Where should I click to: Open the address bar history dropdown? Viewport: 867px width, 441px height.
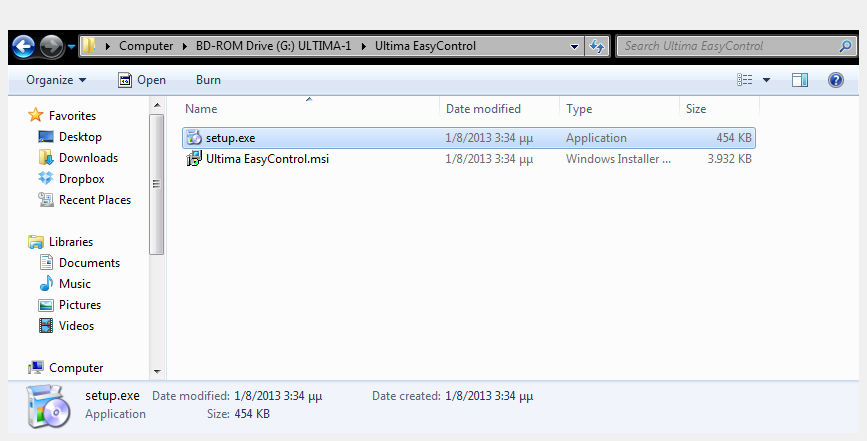pos(574,46)
